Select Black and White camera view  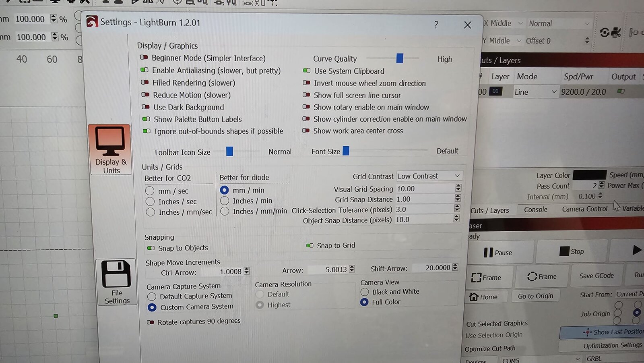click(365, 292)
